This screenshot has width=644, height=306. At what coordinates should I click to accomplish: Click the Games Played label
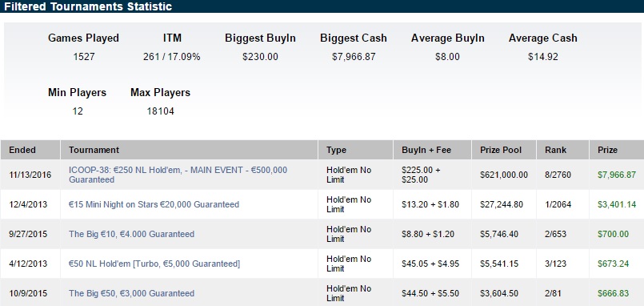pyautogui.click(x=83, y=38)
